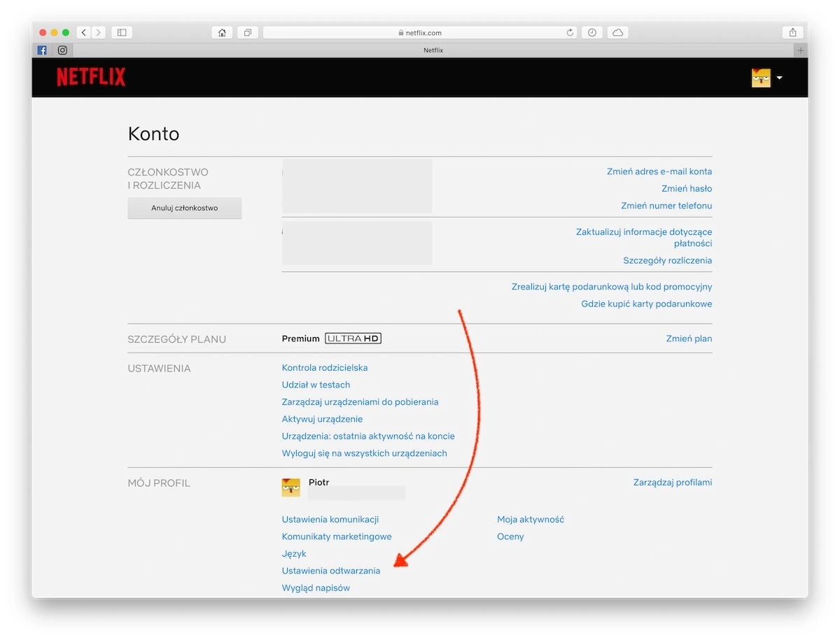This screenshot has height=640, width=840.
Task: Open the iCloud tabs button
Action: click(x=618, y=33)
